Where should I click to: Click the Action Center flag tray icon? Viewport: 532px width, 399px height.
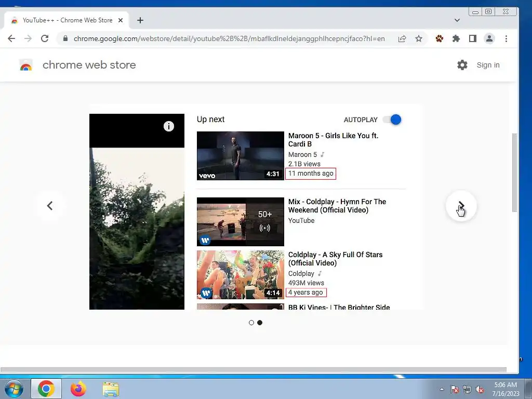pyautogui.click(x=455, y=389)
